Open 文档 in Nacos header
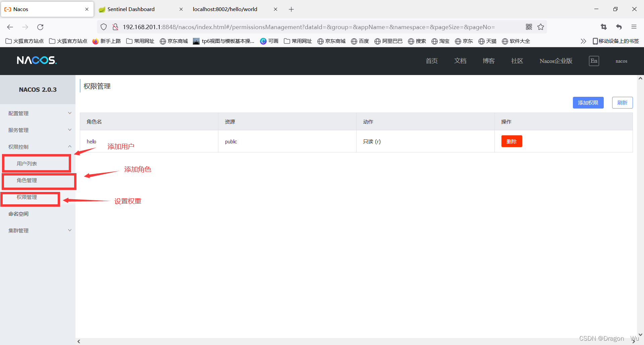This screenshot has width=644, height=345. point(460,61)
